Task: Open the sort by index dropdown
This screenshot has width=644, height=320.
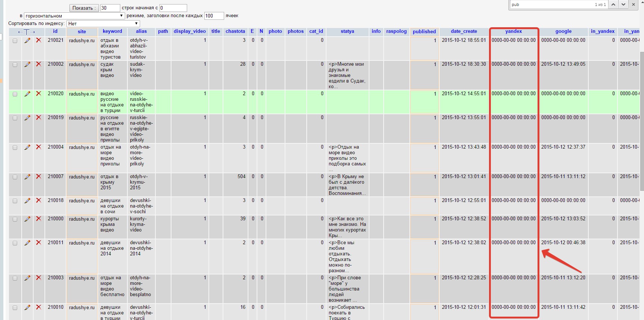Action: (x=103, y=24)
